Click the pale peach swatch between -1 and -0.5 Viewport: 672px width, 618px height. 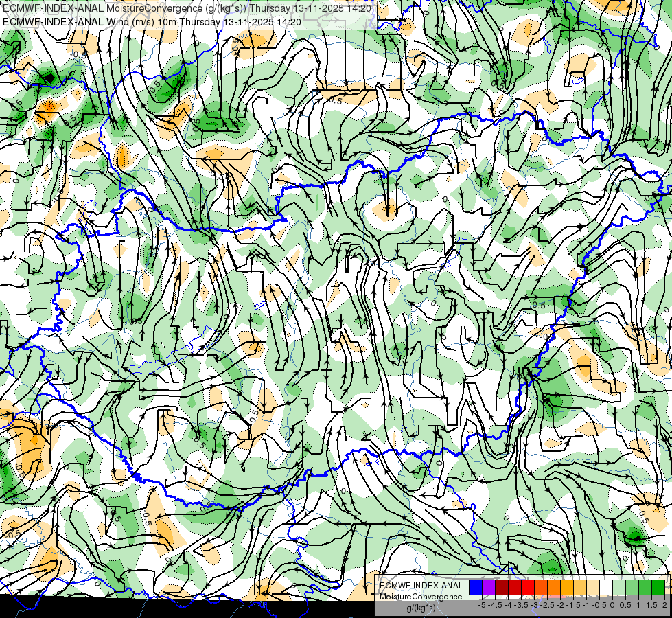point(593,587)
